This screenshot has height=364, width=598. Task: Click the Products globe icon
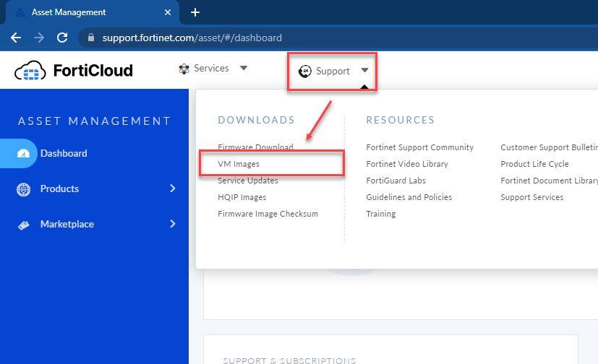point(24,188)
